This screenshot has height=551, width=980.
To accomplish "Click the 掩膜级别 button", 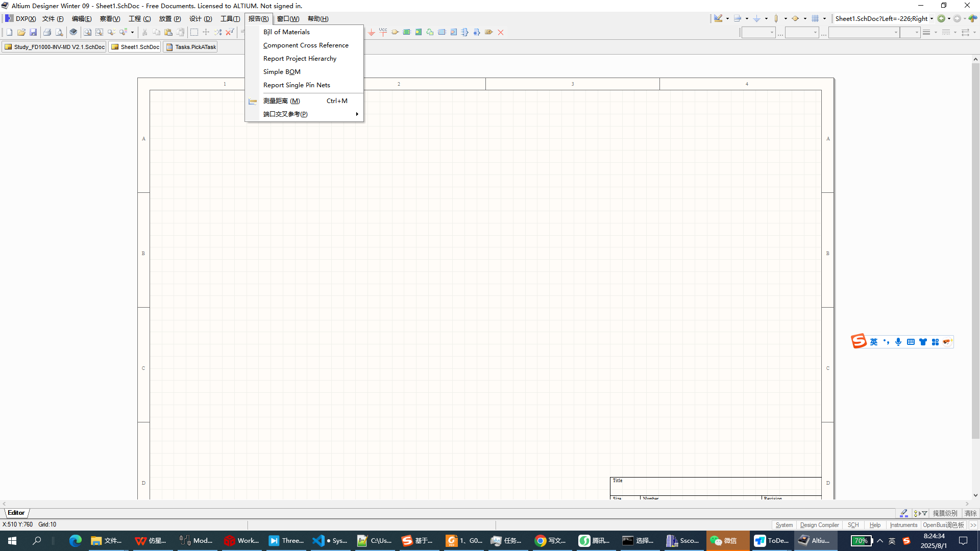I will pyautogui.click(x=945, y=513).
